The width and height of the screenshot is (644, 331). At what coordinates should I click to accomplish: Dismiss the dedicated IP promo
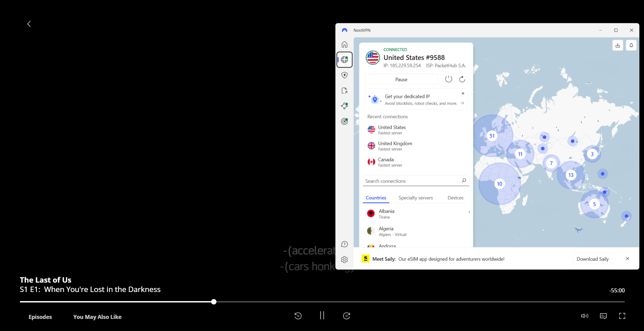[463, 93]
